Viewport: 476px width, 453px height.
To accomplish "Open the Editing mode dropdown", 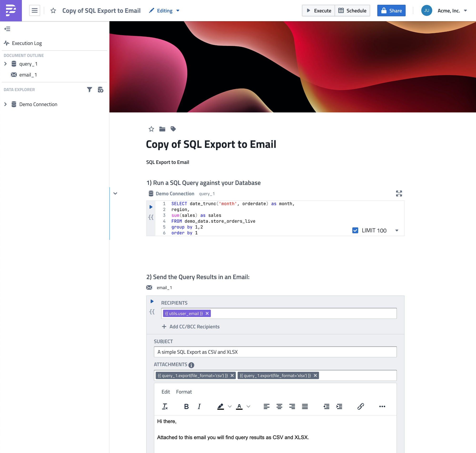I will [164, 11].
